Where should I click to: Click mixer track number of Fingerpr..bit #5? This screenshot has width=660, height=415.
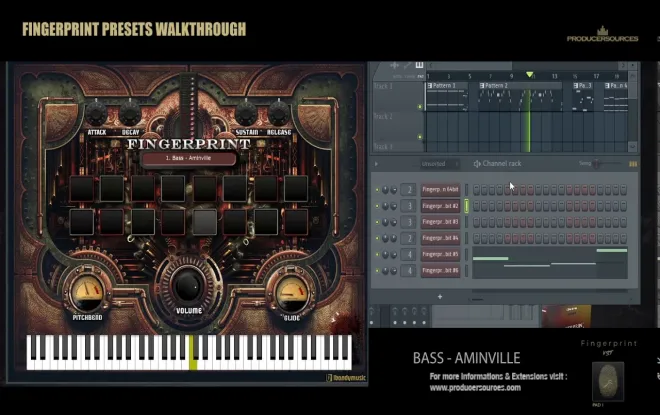tap(409, 254)
